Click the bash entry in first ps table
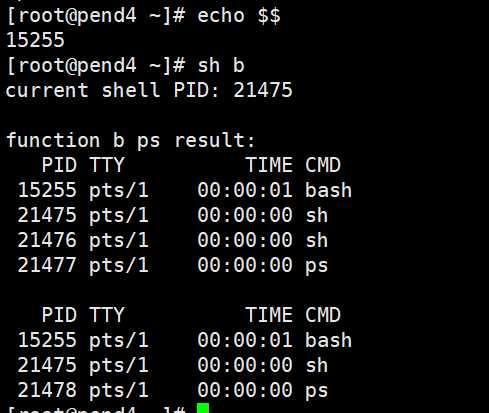 [328, 190]
